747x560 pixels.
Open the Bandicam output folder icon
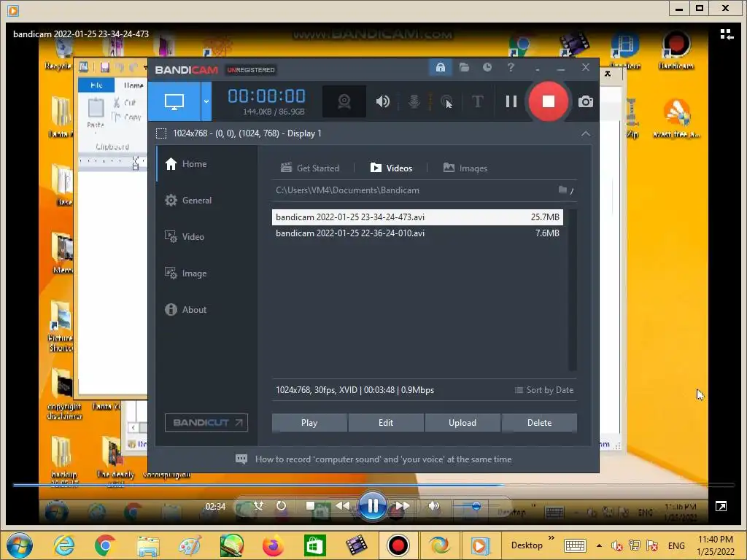464,68
